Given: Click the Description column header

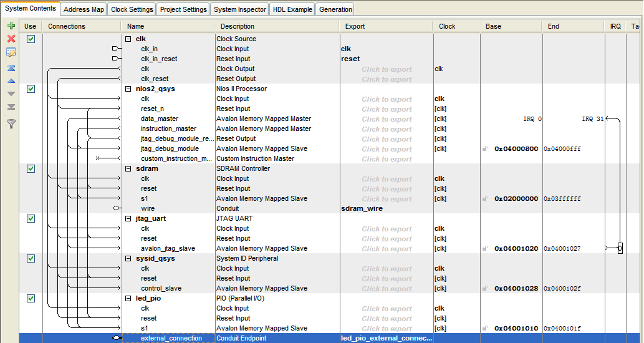Looking at the screenshot, I should (277, 26).
